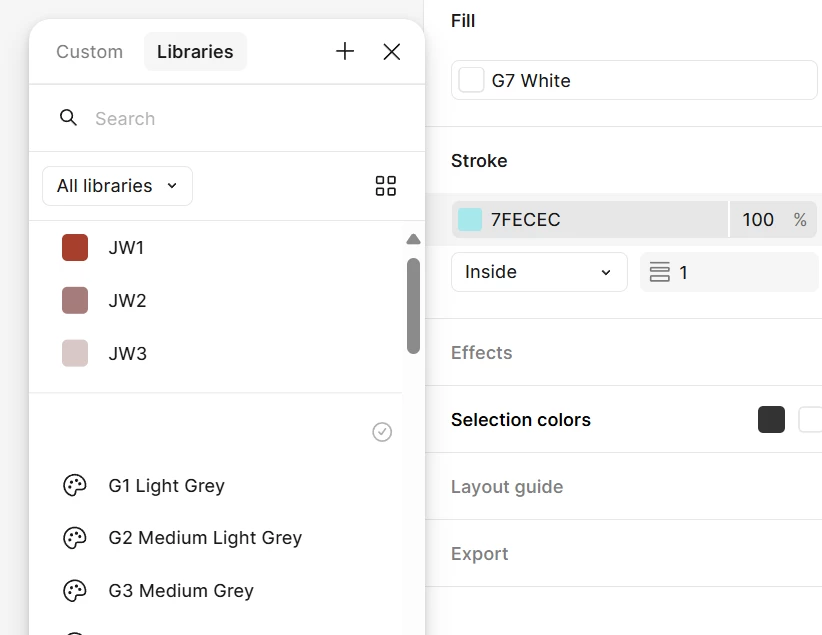
Task: Click the G3 Medium Grey palette icon
Action: pos(75,591)
